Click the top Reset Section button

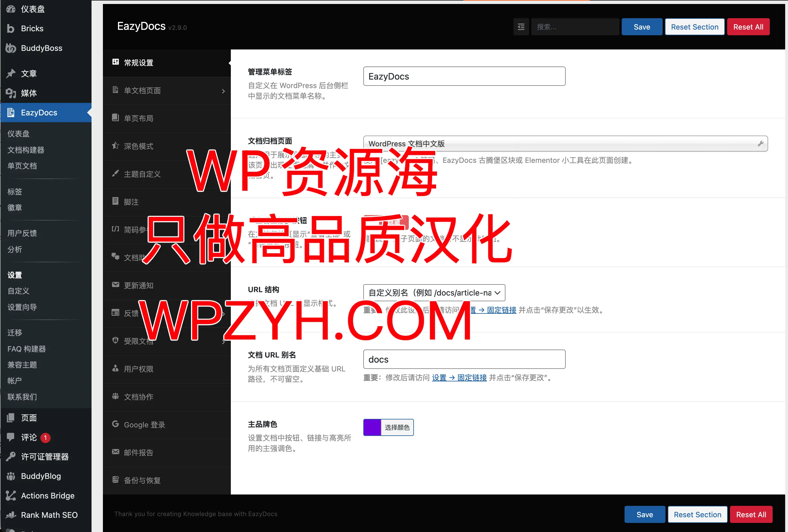(x=694, y=27)
